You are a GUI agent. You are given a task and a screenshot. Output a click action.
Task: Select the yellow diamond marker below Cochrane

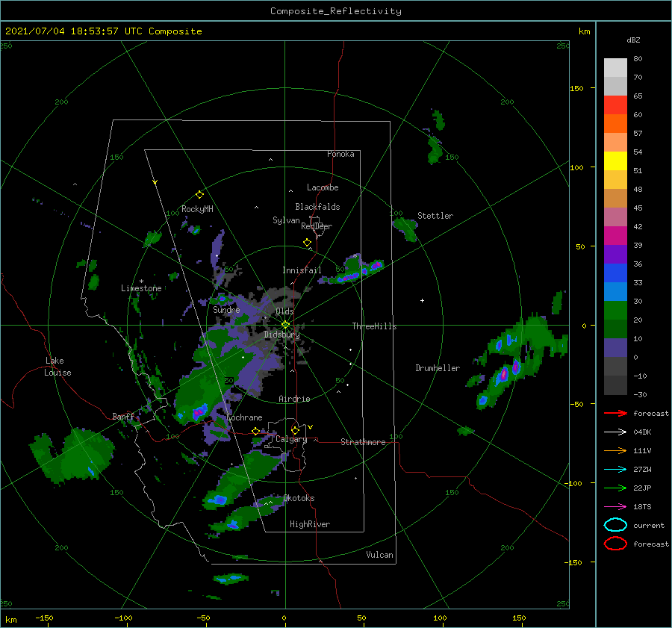coord(255,432)
